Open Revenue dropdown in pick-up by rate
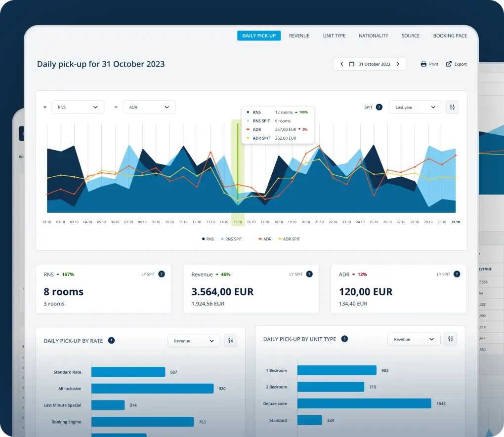Viewport: 504px width, 437px height. [x=194, y=341]
